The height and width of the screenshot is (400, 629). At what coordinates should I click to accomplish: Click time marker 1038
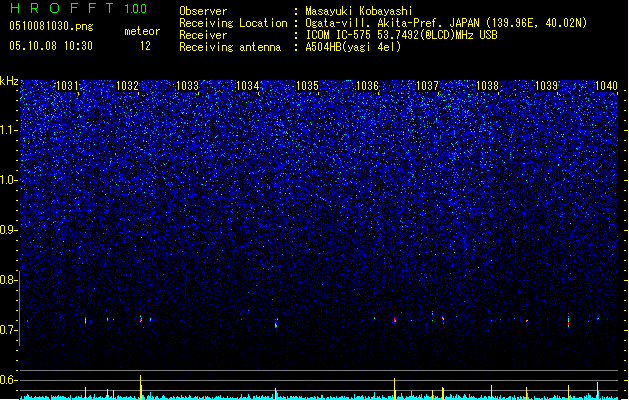tap(487, 85)
